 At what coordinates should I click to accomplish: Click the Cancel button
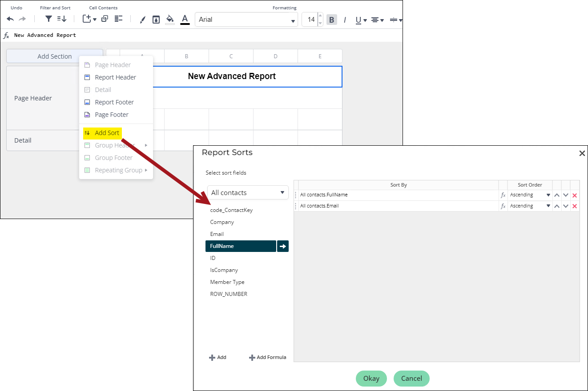(x=411, y=379)
